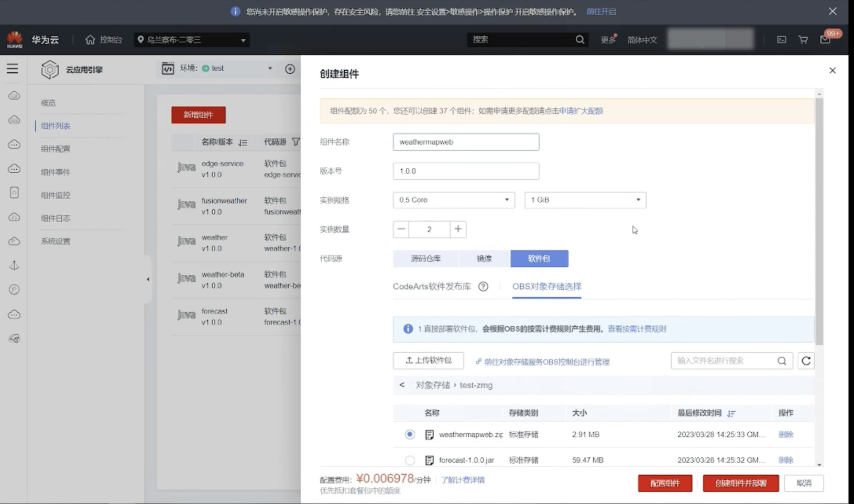Open the language selector 简体中文
This screenshot has height=504, width=854.
pos(642,40)
